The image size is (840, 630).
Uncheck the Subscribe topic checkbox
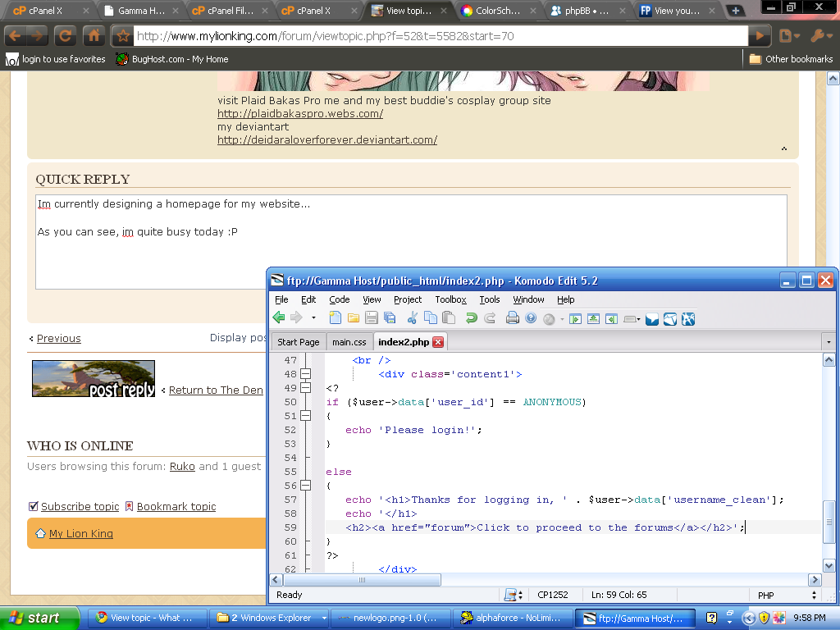tap(34, 506)
